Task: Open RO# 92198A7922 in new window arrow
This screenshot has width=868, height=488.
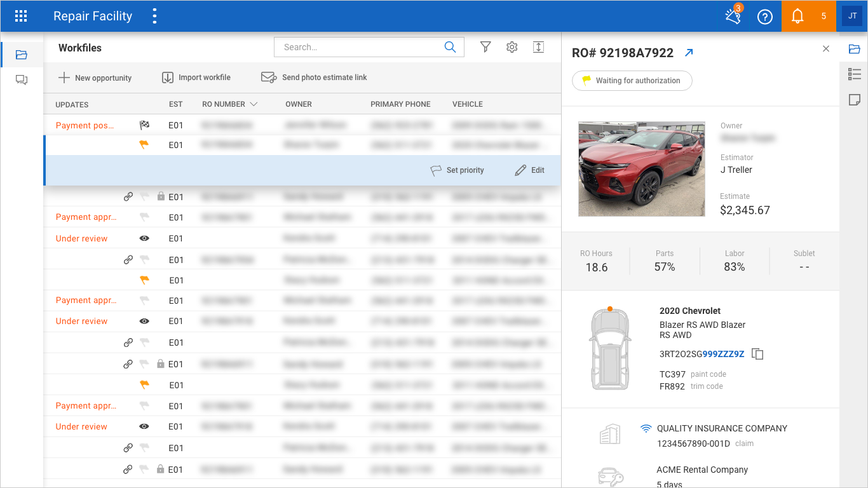Action: (689, 53)
